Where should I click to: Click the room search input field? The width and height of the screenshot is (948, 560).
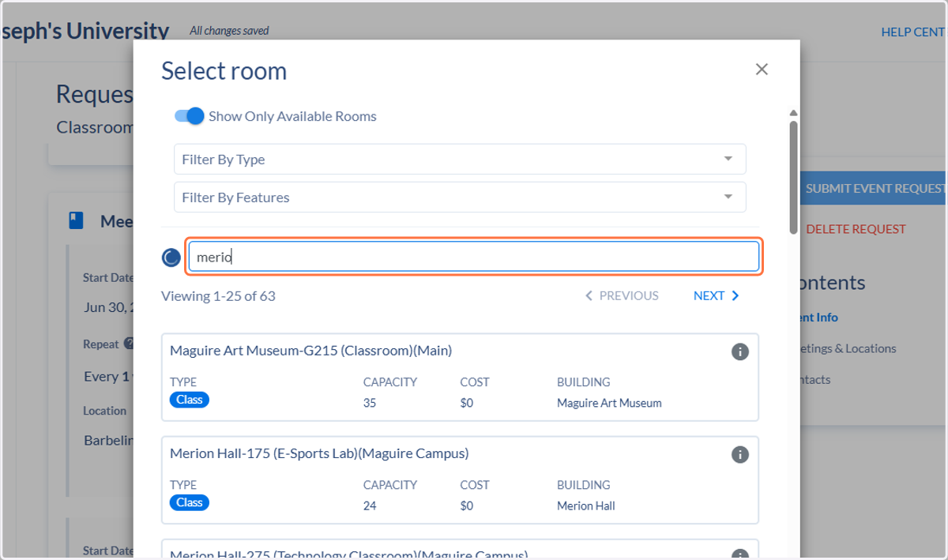point(474,257)
